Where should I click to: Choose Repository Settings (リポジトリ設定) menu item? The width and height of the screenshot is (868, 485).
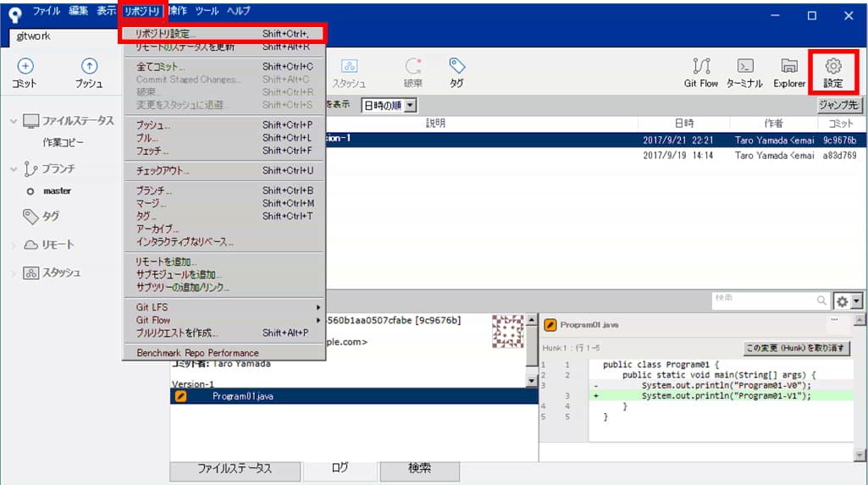[224, 34]
